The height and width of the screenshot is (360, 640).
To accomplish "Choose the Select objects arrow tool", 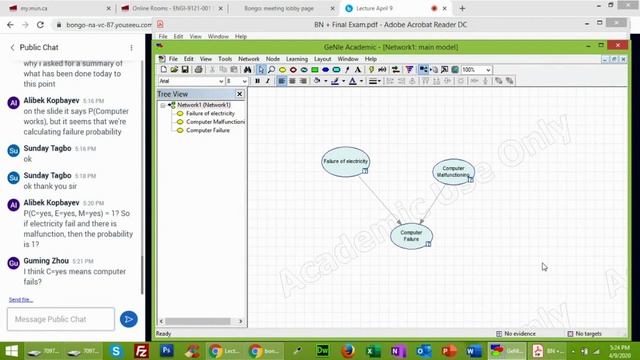I will tap(261, 70).
